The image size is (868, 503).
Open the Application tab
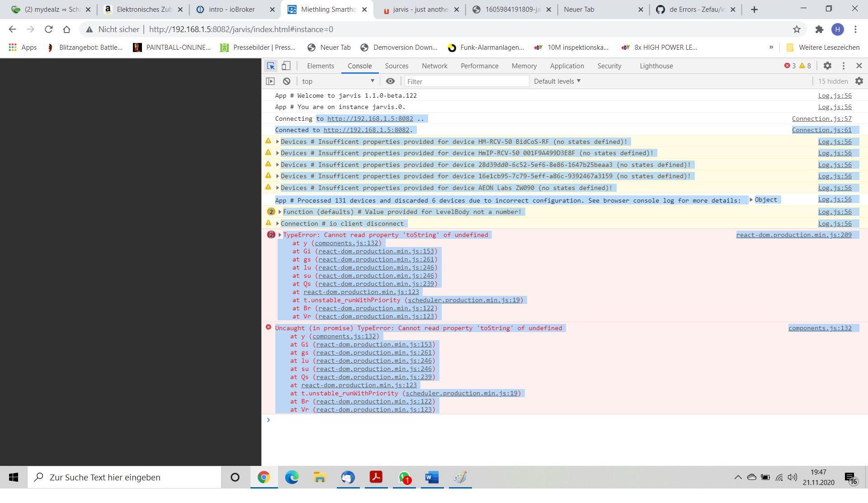coord(567,66)
